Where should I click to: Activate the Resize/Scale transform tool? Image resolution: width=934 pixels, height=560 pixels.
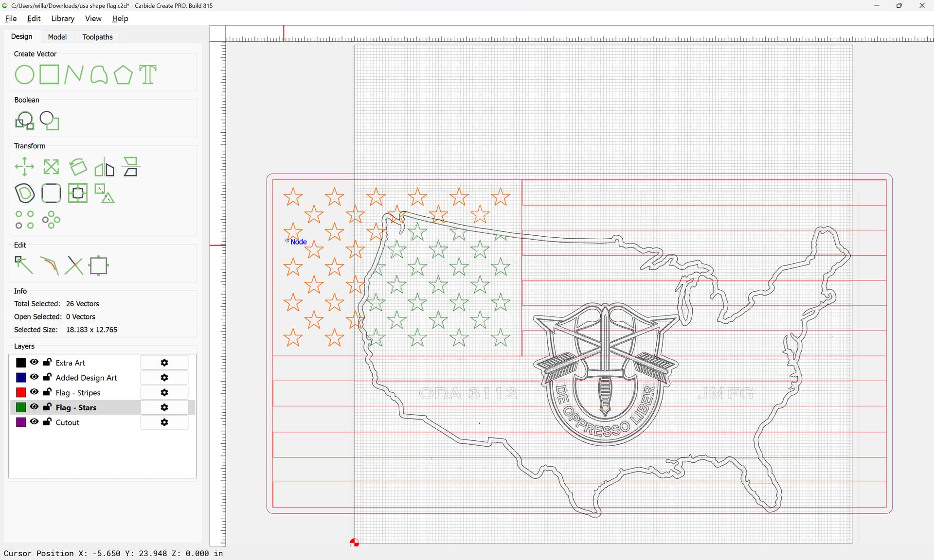[x=51, y=167]
